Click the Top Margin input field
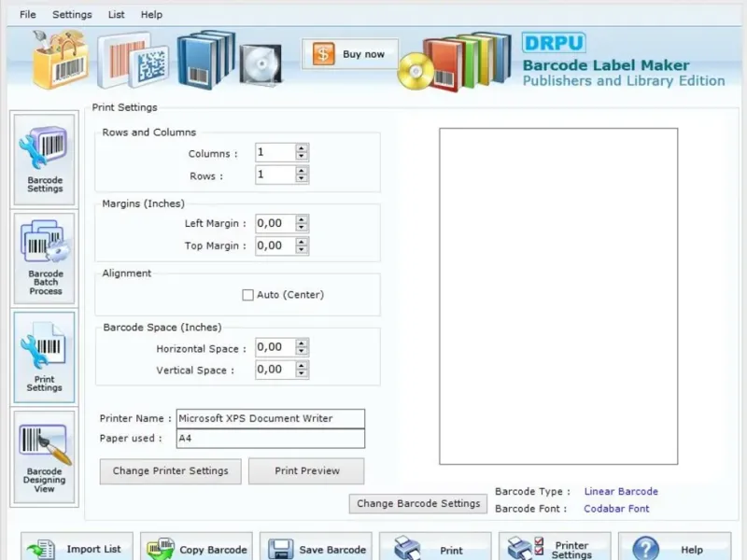 (275, 245)
